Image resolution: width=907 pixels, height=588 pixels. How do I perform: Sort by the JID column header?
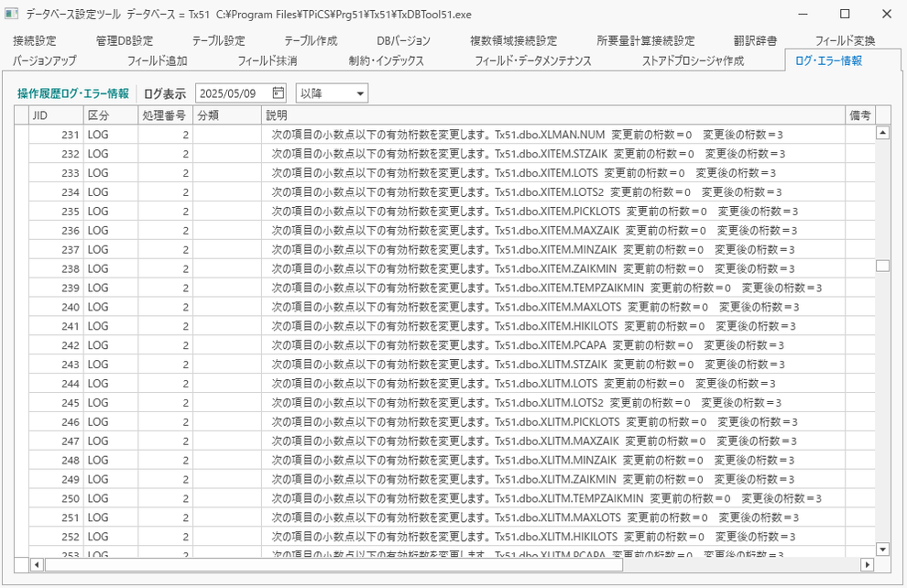point(56,115)
